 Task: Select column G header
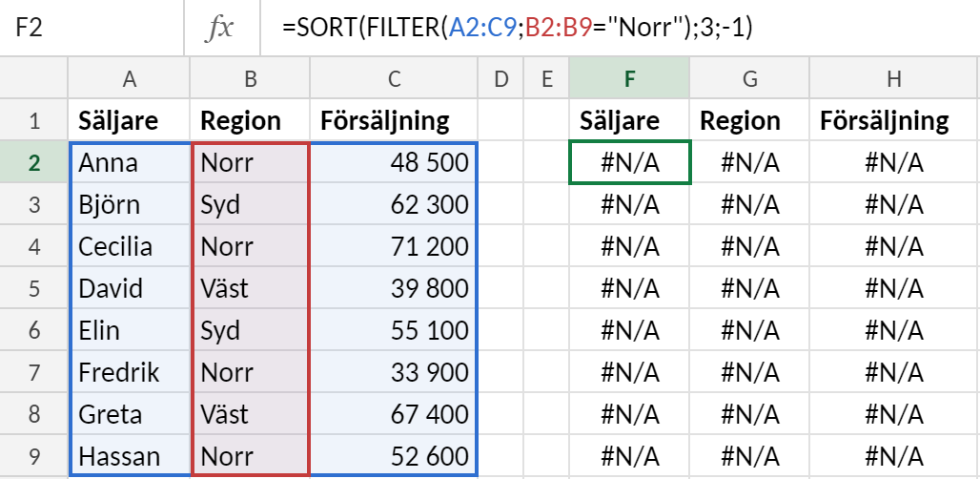click(x=750, y=78)
